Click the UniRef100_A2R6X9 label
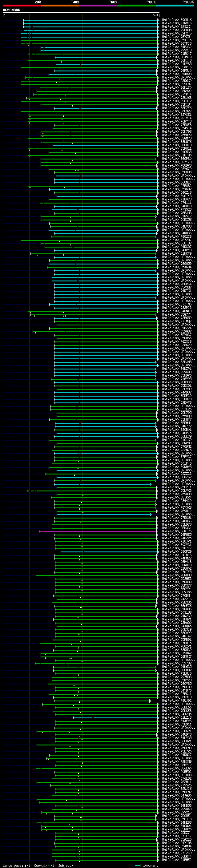The height and width of the screenshot is (868, 197). pyautogui.click(x=176, y=81)
